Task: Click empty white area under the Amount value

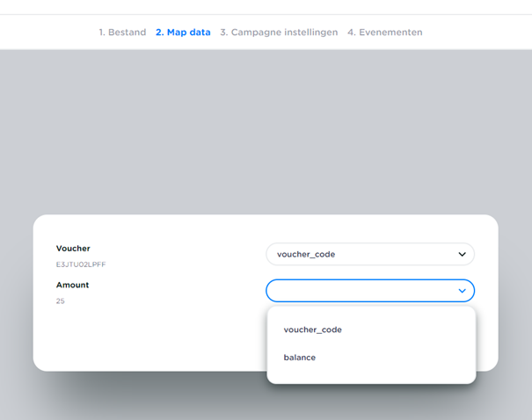Action: [132, 338]
